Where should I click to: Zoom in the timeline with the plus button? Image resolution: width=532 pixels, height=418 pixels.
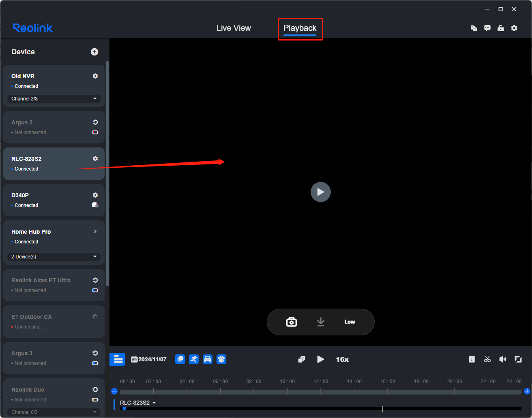[527, 391]
